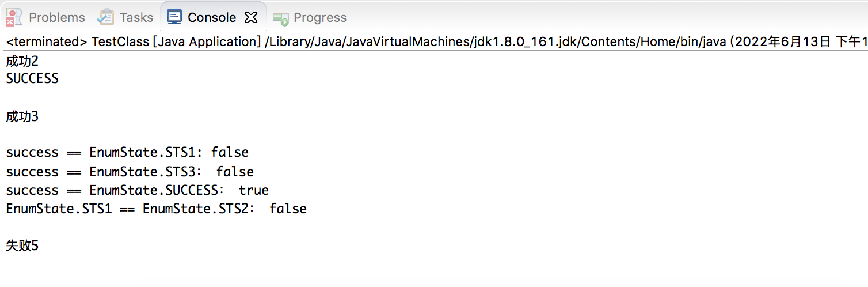Image resolution: width=868 pixels, height=287 pixels.
Task: Click the Tasks clipboard icon
Action: [x=105, y=17]
